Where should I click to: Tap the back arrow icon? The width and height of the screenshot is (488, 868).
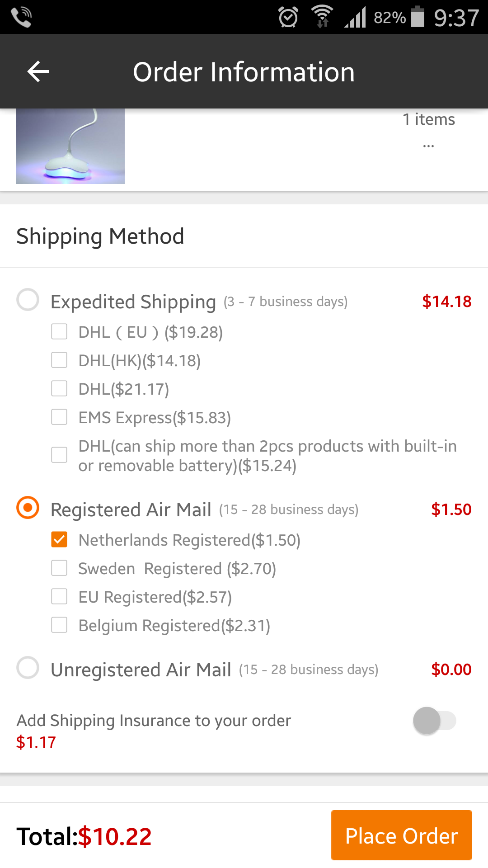coord(38,71)
